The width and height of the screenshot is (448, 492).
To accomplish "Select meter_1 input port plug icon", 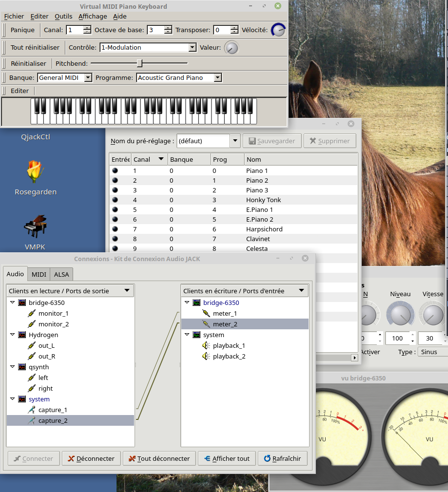I will pos(206,313).
